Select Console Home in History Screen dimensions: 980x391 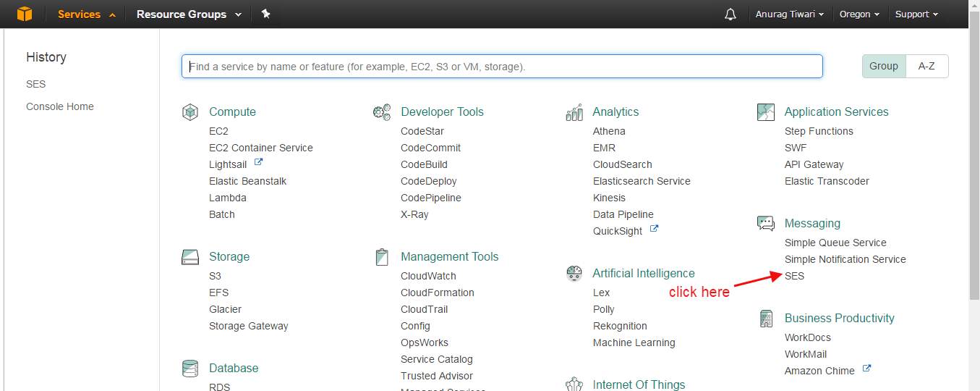60,106
